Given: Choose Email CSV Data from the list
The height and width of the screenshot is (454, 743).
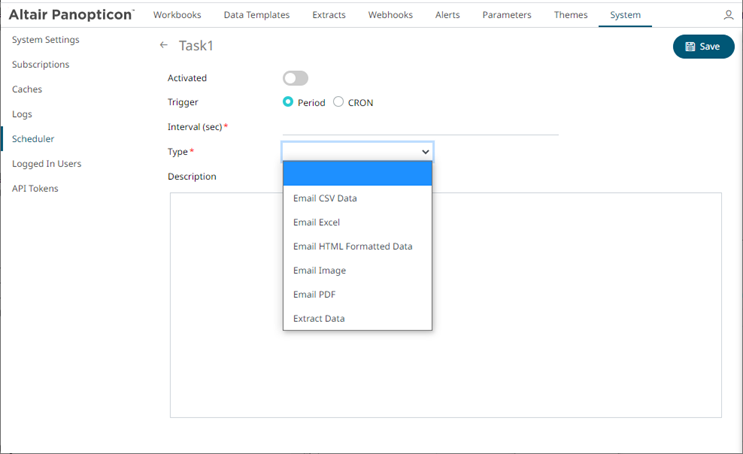Looking at the screenshot, I should coord(325,198).
